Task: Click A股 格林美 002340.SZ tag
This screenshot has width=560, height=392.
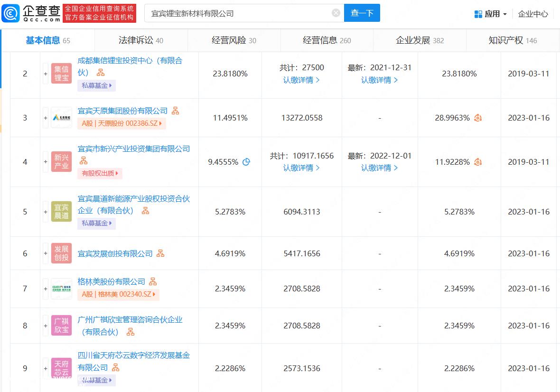Action: click(118, 294)
